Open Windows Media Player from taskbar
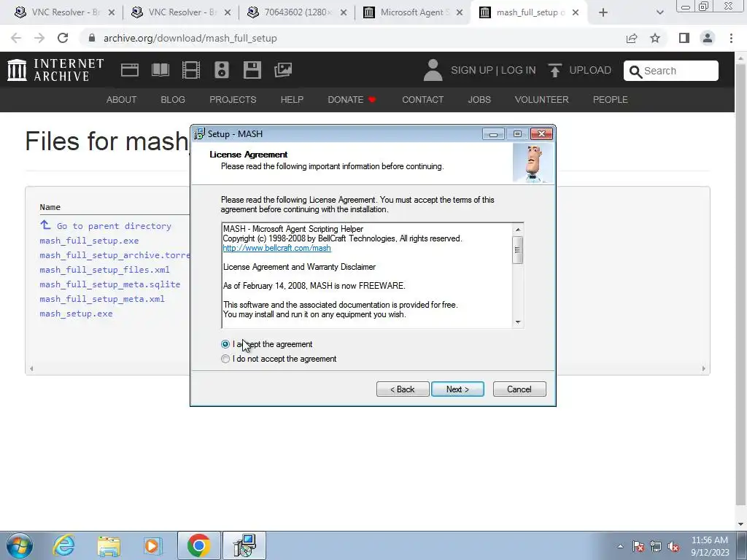The height and width of the screenshot is (560, 747). [x=153, y=545]
